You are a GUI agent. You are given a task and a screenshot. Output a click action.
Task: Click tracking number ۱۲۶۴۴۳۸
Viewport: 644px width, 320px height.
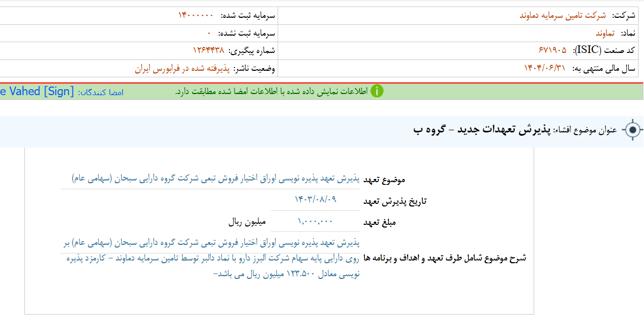click(x=208, y=50)
